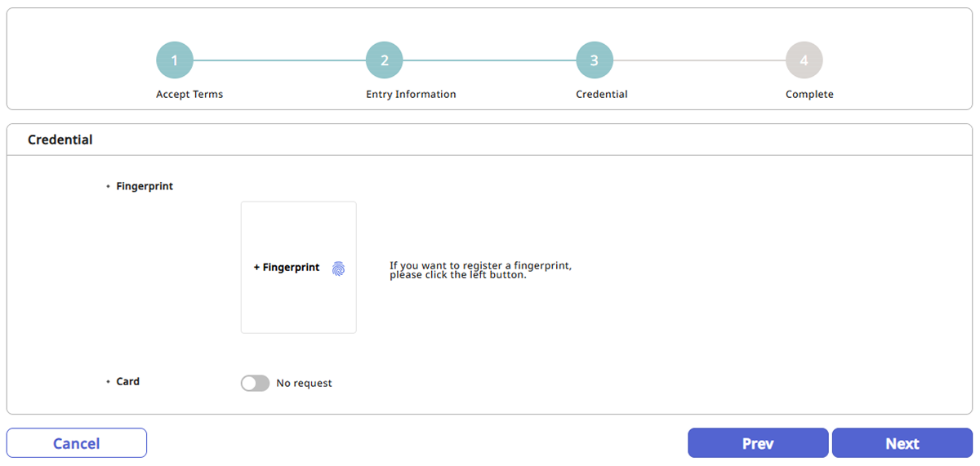Select the 'Credential' step label under circle 3
This screenshot has width=980, height=466.
[602, 94]
